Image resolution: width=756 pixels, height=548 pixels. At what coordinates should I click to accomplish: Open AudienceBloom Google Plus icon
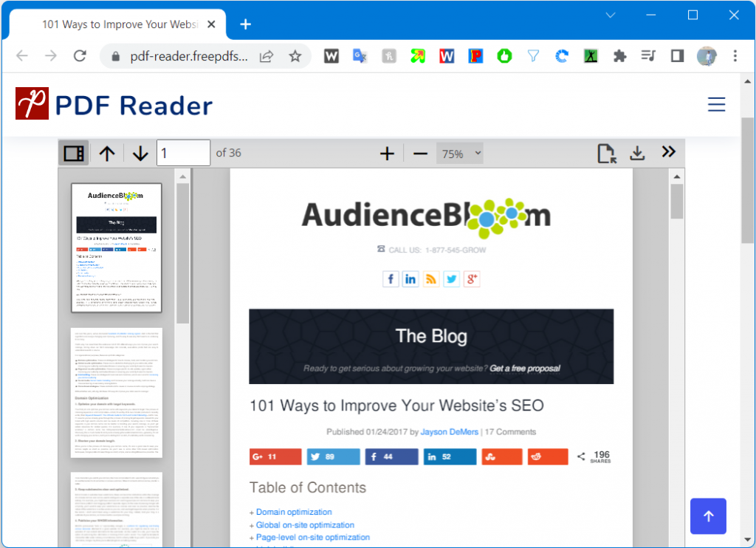[x=472, y=279]
